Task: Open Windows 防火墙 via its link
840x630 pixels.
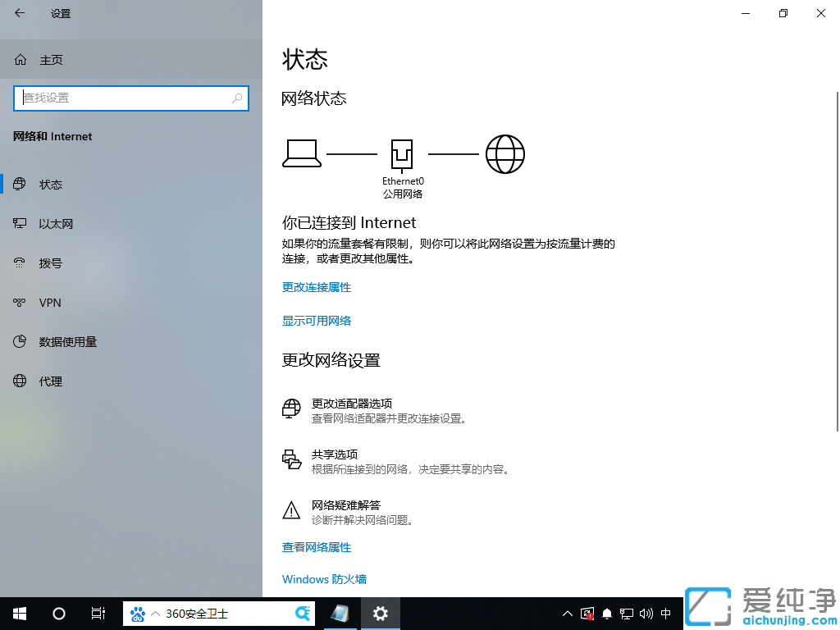Action: click(x=324, y=579)
